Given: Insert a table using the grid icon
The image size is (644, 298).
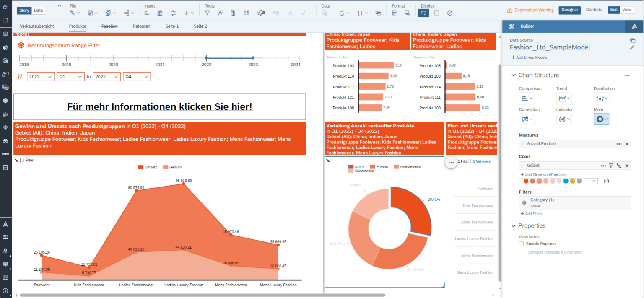Looking at the screenshot, I should coord(160,13).
